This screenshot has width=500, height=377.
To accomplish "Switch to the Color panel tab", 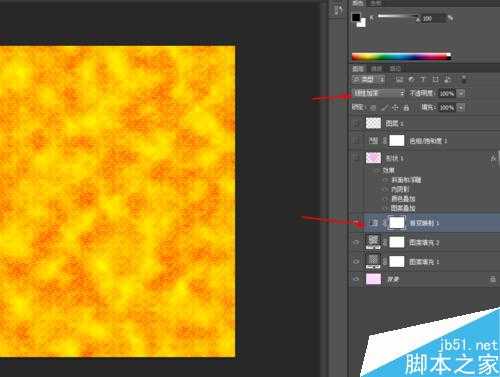I will [x=358, y=3].
